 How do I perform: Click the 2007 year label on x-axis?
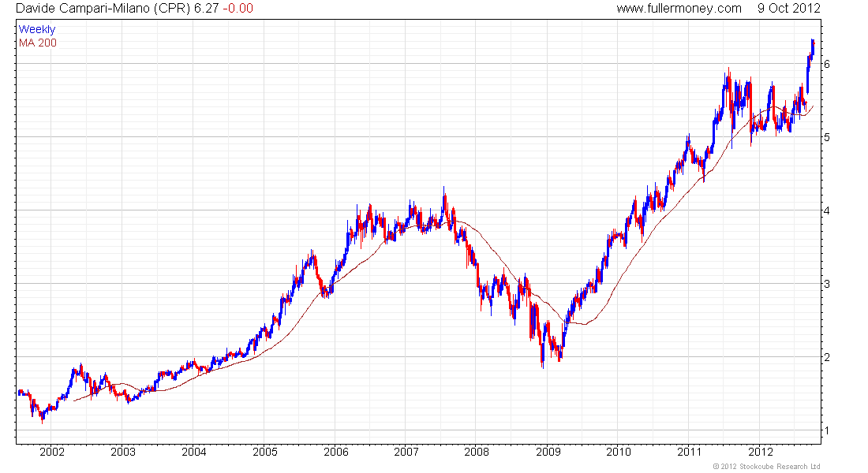click(x=406, y=452)
